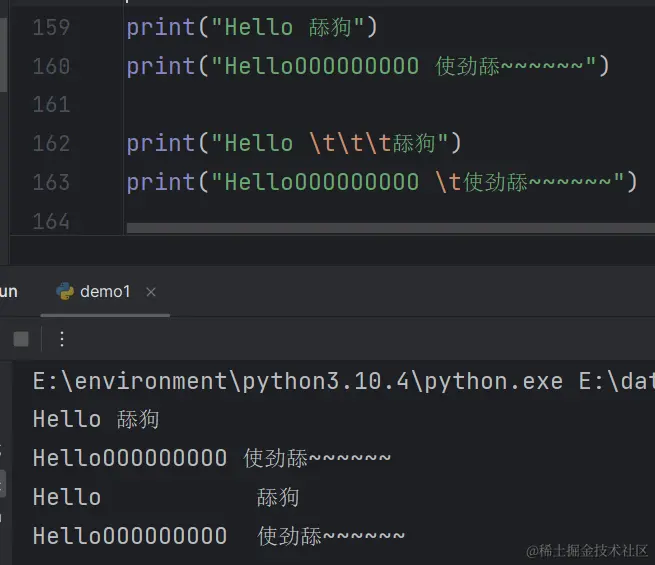Stop the running demo1 process

point(21,339)
